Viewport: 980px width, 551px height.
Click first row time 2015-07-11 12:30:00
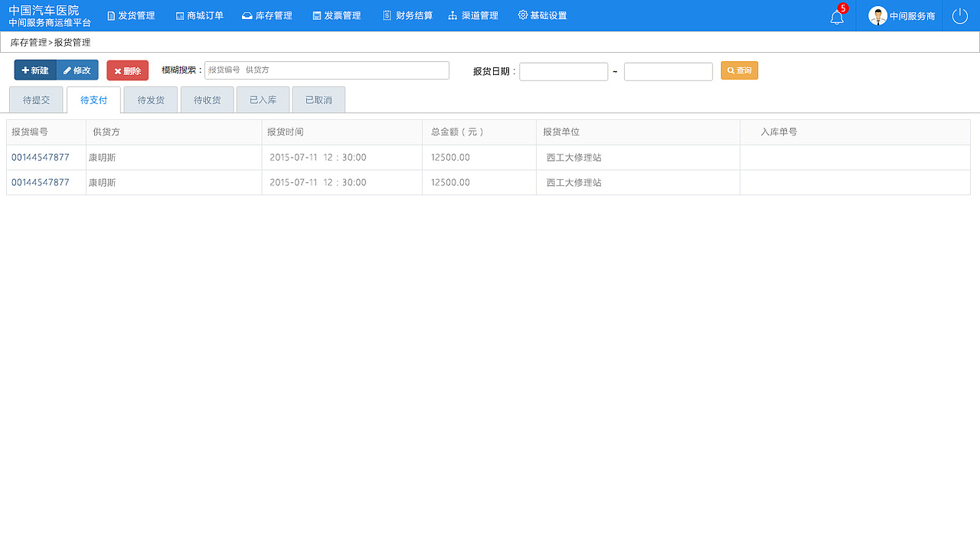[x=318, y=158]
